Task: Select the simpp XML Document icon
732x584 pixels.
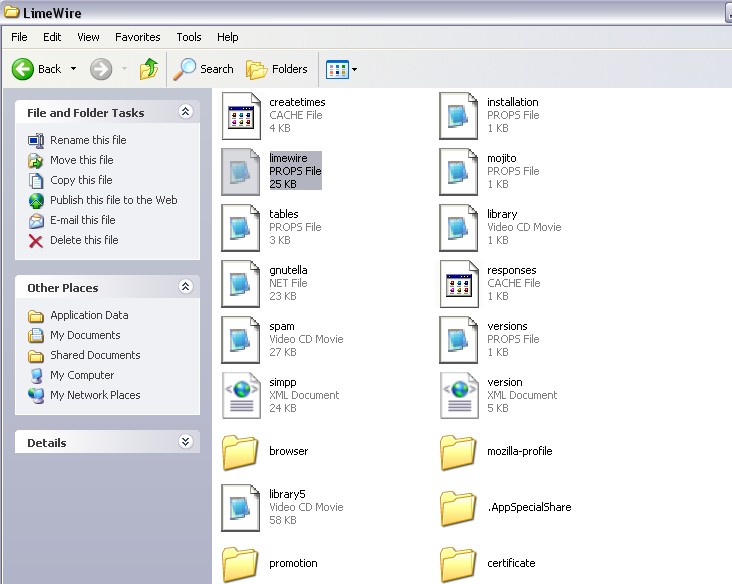Action: pyautogui.click(x=241, y=396)
